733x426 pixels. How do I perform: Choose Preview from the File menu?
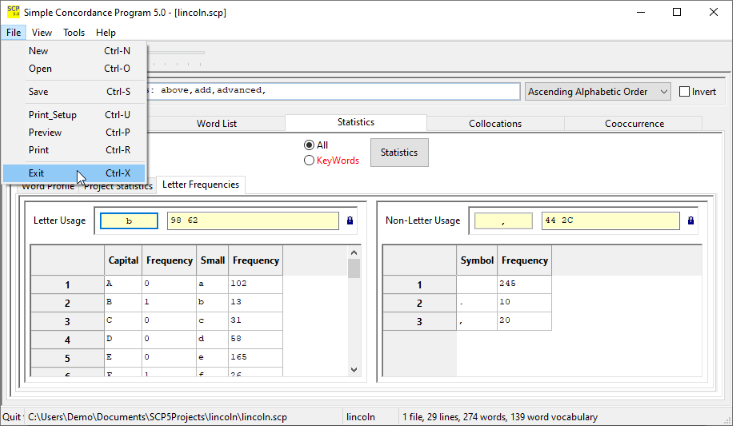pyautogui.click(x=45, y=132)
